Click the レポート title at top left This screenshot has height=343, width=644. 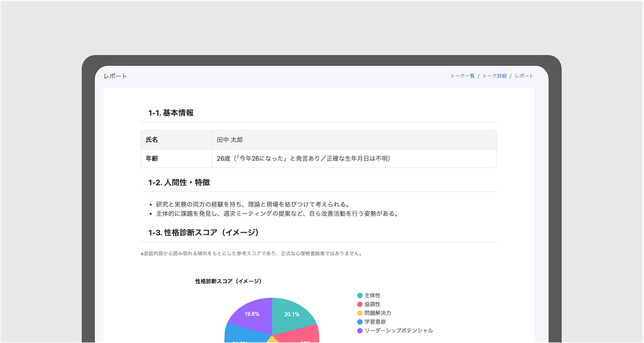(x=114, y=76)
